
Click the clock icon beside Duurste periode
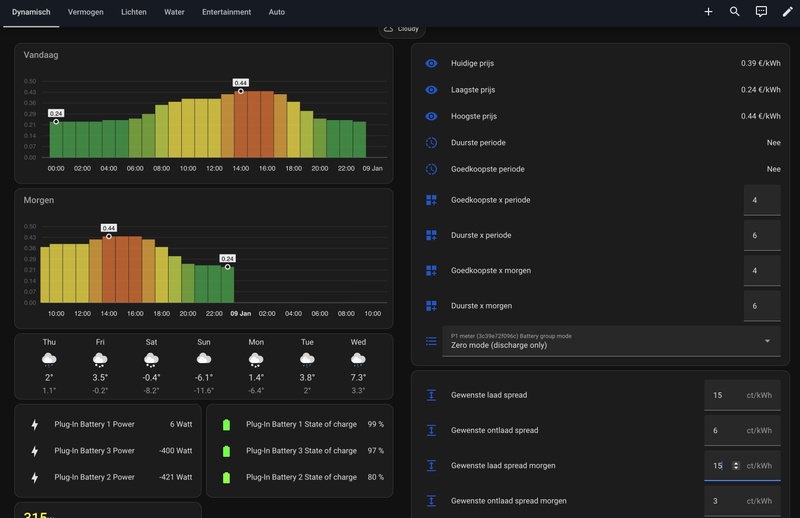(431, 143)
